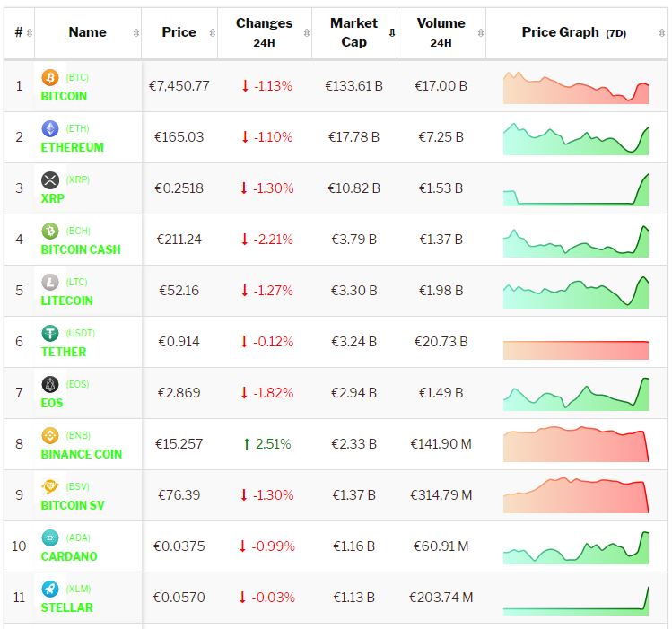672x629 pixels.
Task: Sort by Price column header
Action: [x=179, y=32]
